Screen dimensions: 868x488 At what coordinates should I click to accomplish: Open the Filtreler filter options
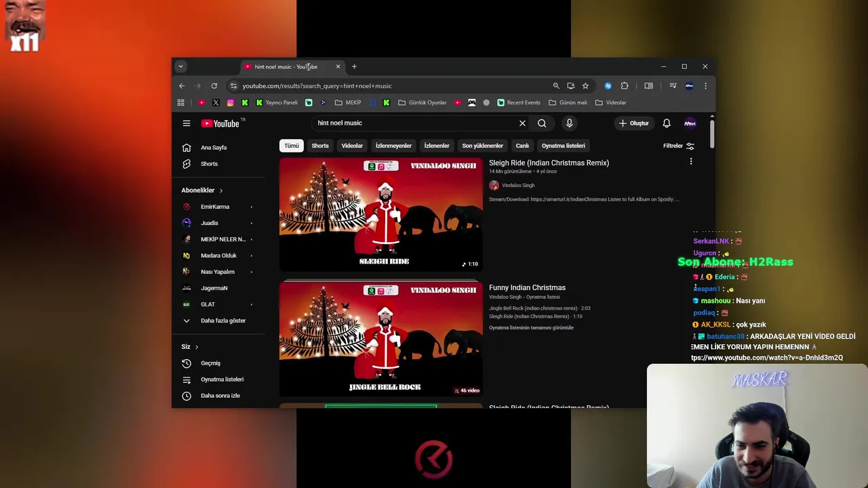pyautogui.click(x=678, y=146)
